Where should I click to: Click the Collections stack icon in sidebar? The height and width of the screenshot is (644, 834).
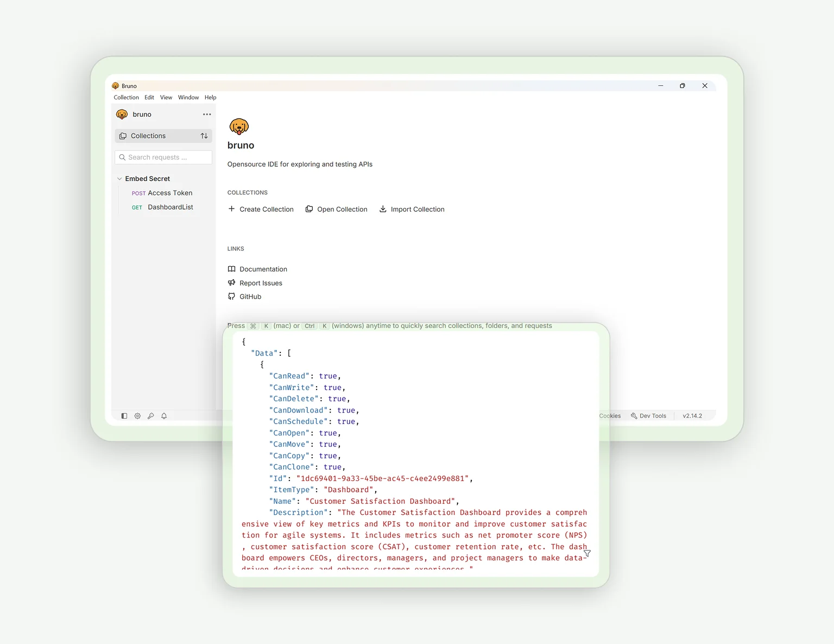[x=123, y=136]
